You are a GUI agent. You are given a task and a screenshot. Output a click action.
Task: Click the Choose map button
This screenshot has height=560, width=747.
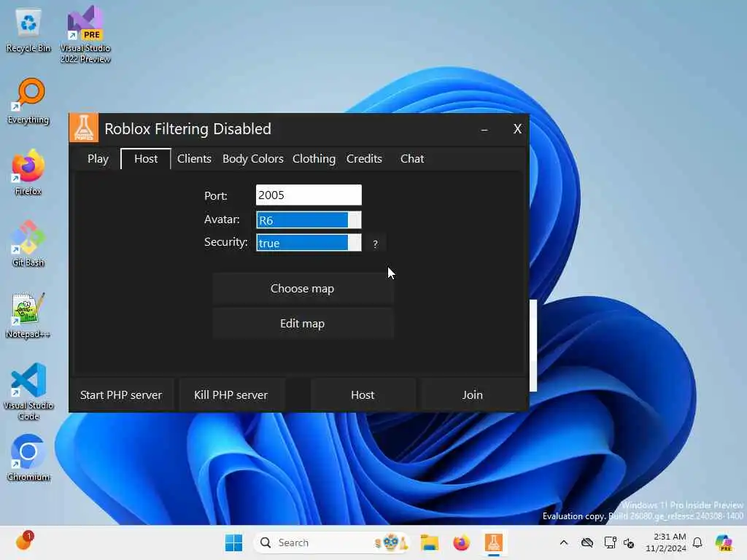coord(303,289)
